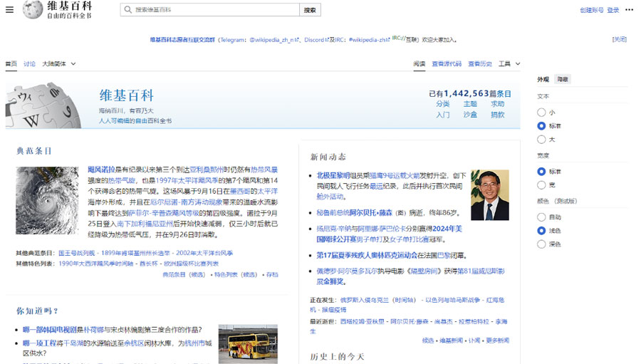Click the Wikipedia globe logo in header
The image size is (641, 364).
(x=33, y=9)
